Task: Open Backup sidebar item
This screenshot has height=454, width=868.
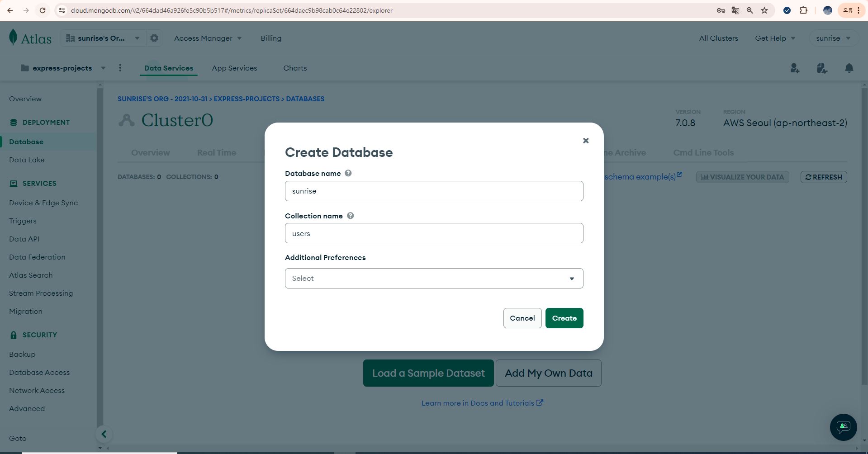Action: pyautogui.click(x=22, y=354)
